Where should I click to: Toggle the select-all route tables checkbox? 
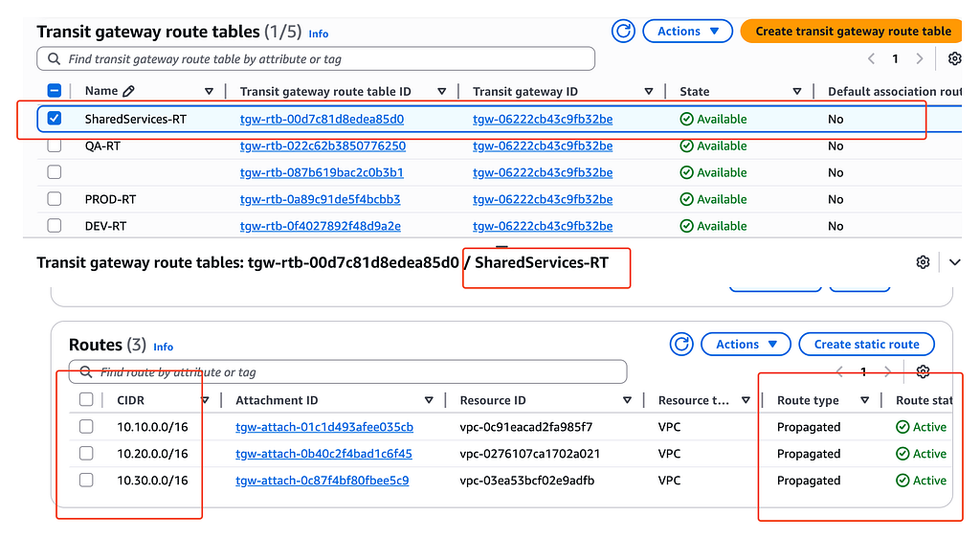click(x=55, y=91)
